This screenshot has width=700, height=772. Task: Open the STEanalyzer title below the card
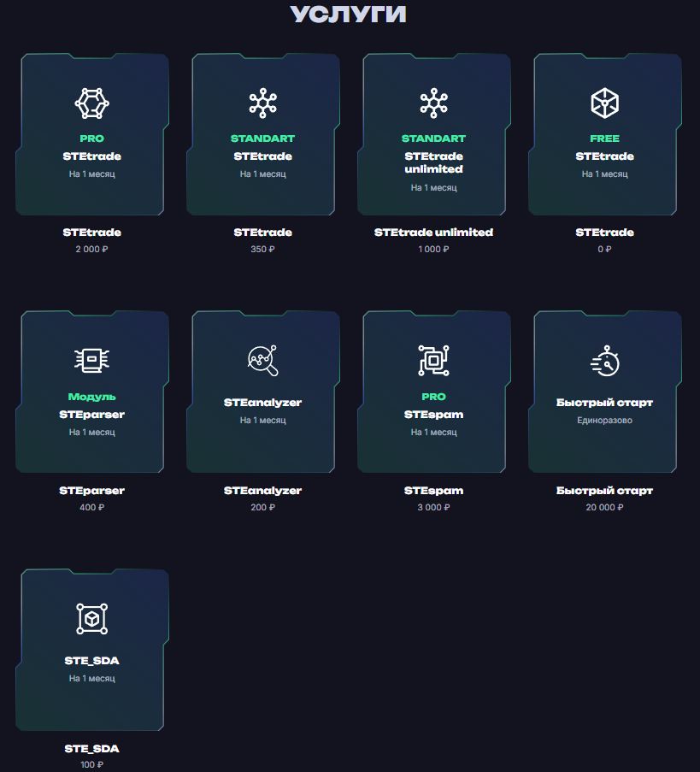tap(263, 491)
